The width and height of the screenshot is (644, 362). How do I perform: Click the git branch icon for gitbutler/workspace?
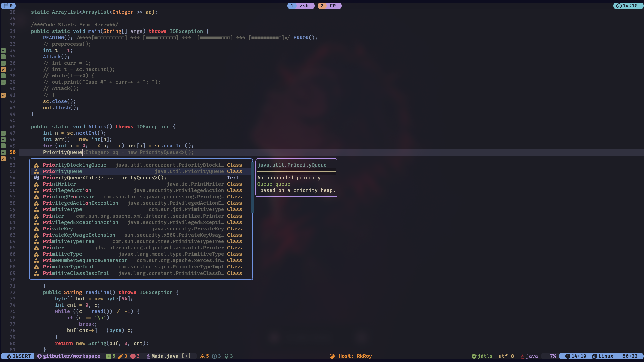[x=39, y=356]
